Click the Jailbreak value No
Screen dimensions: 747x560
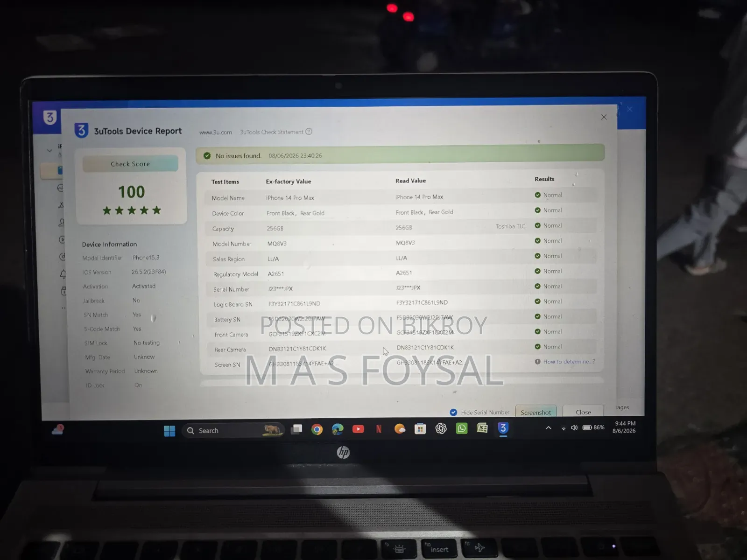pos(136,301)
